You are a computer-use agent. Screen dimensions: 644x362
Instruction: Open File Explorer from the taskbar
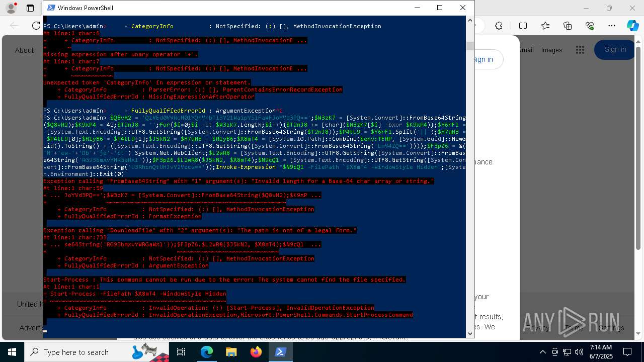[231, 352]
